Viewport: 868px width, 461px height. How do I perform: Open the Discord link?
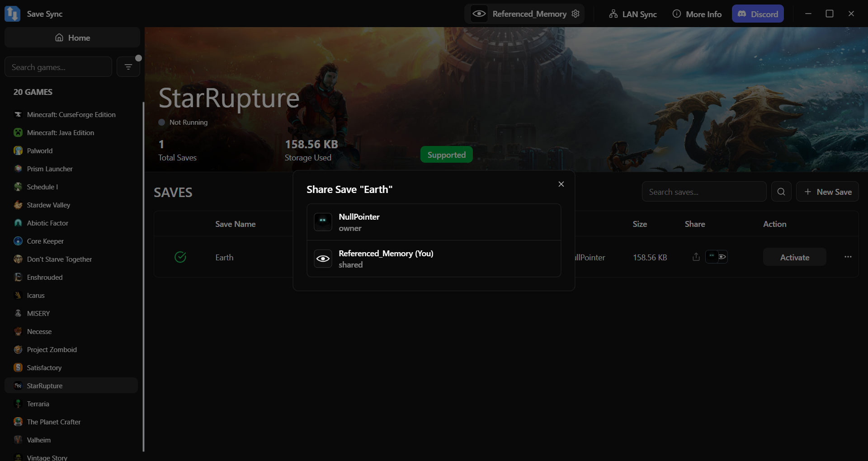(758, 14)
